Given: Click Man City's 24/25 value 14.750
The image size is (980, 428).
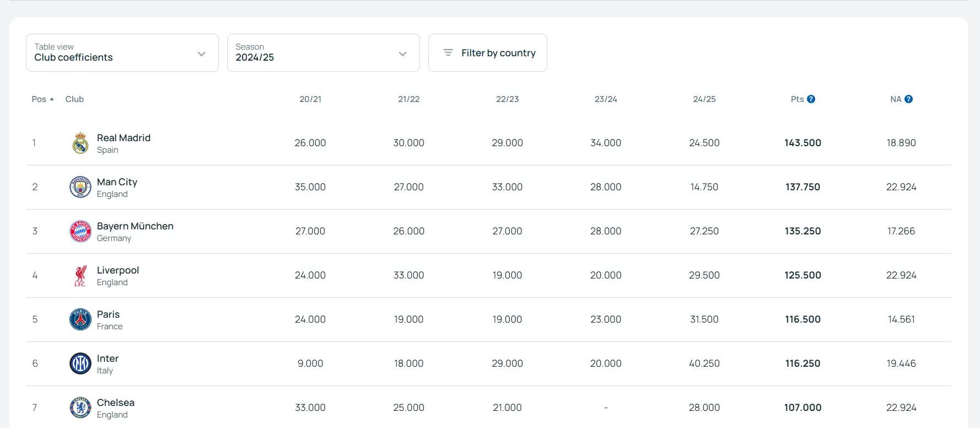Looking at the screenshot, I should 704,187.
